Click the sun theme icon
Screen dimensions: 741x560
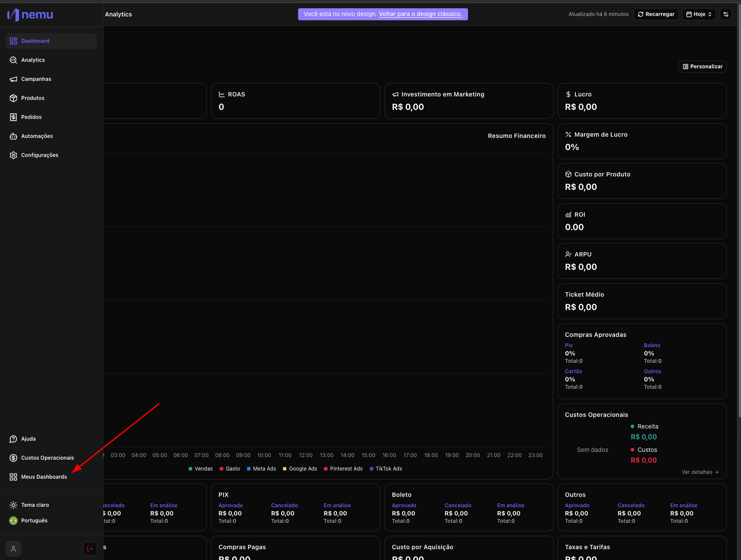[13, 505]
